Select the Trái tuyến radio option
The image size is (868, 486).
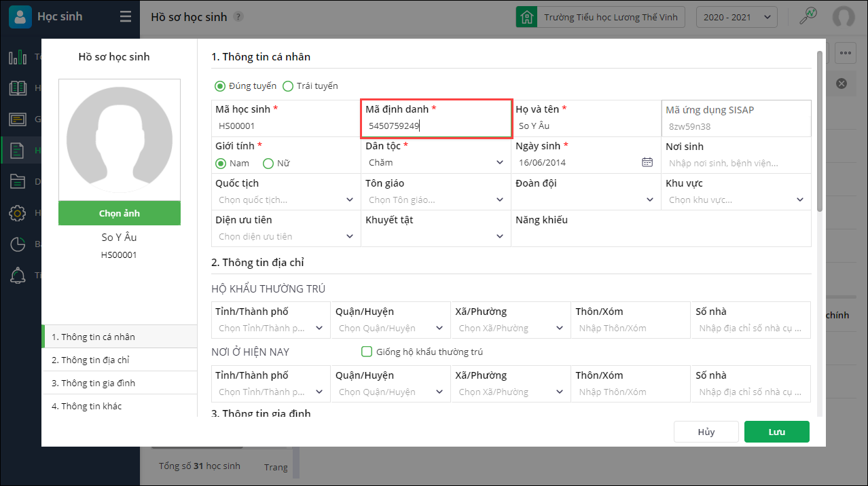(x=288, y=86)
